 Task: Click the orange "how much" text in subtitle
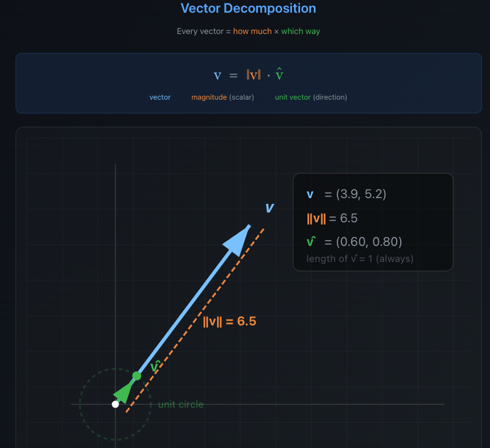(252, 31)
